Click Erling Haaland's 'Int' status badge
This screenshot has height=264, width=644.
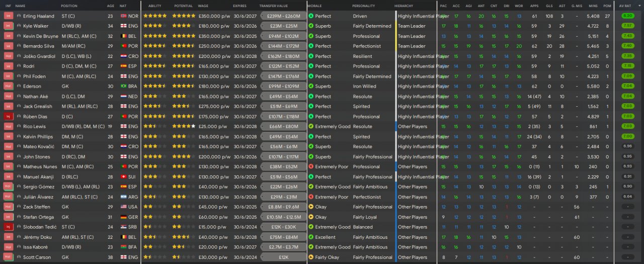click(8, 16)
